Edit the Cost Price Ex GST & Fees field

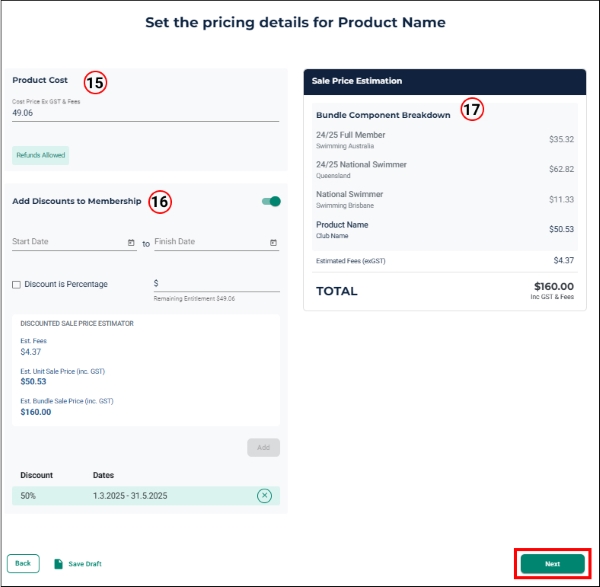click(145, 113)
